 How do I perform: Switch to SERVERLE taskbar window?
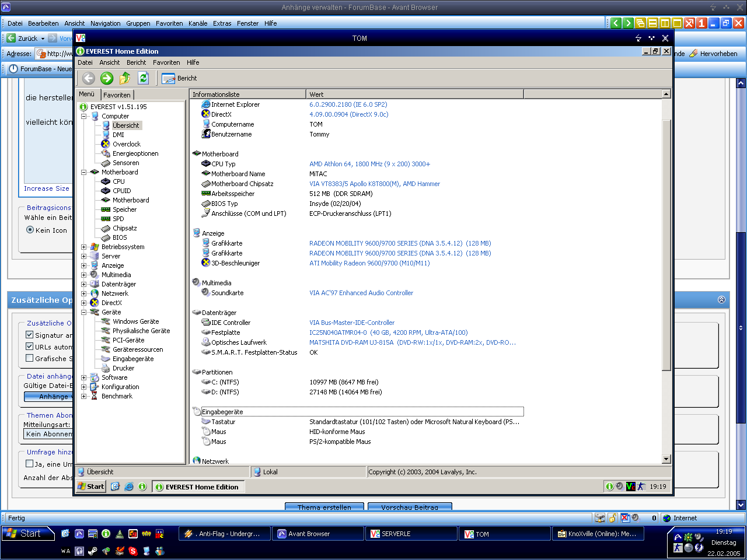[410, 534]
